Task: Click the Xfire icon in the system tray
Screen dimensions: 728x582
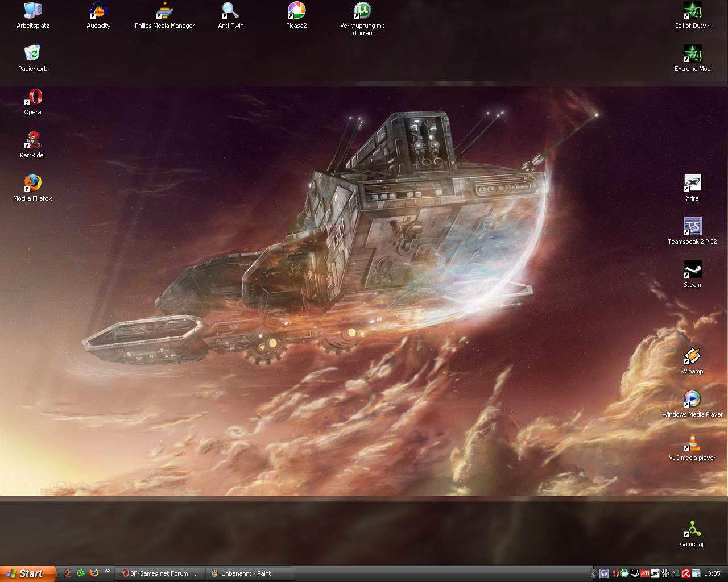Action: pos(655,573)
